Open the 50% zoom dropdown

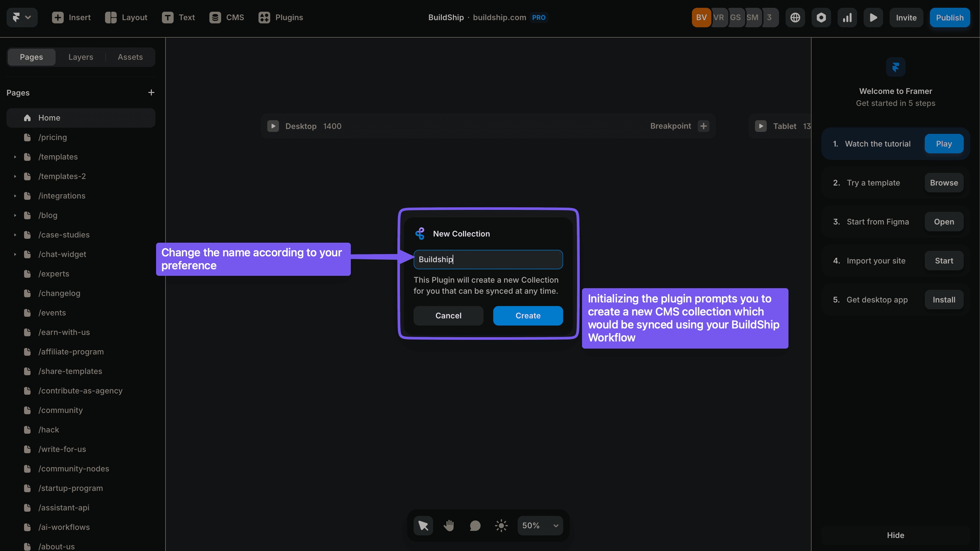(540, 526)
